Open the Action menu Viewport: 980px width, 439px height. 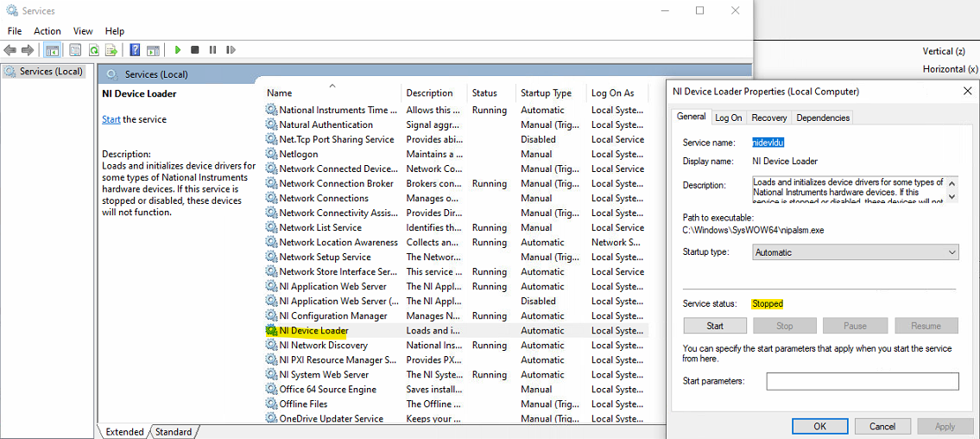coord(47,30)
